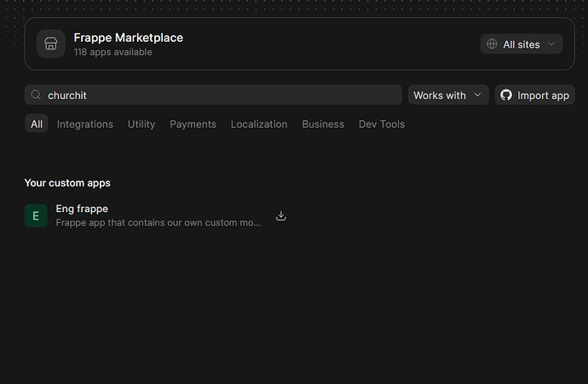Click the green E icon of Eng frappe

(36, 215)
